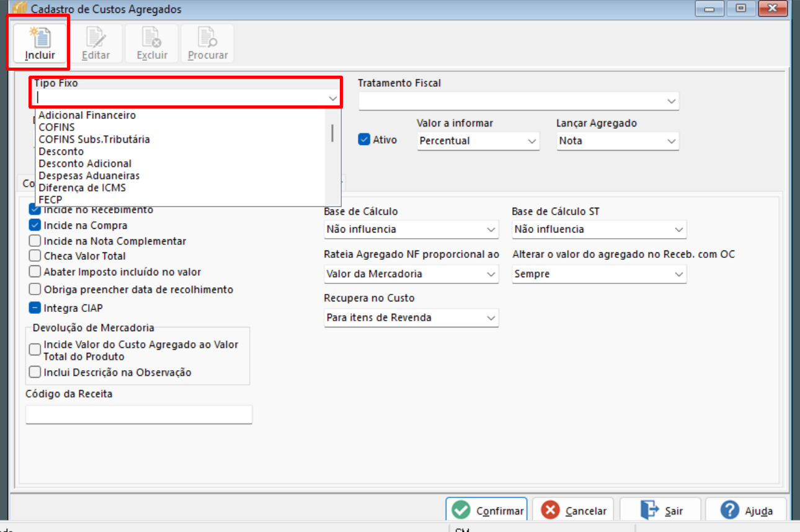Click the Sair exit door icon

click(650, 510)
